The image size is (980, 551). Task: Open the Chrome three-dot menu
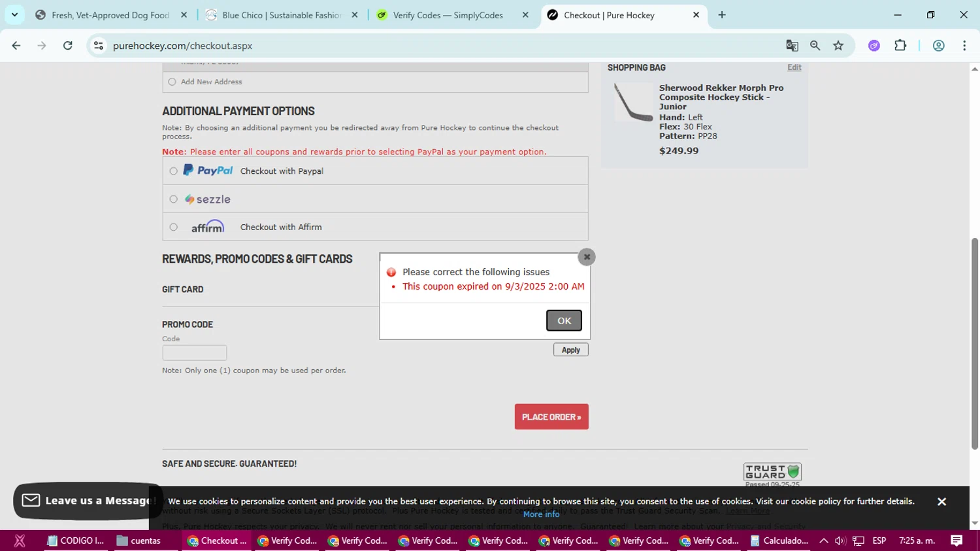(x=964, y=46)
